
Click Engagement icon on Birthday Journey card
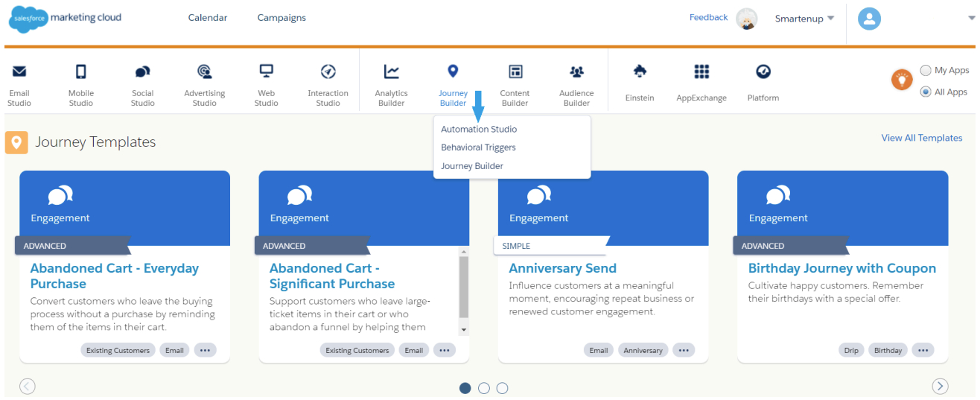point(778,196)
